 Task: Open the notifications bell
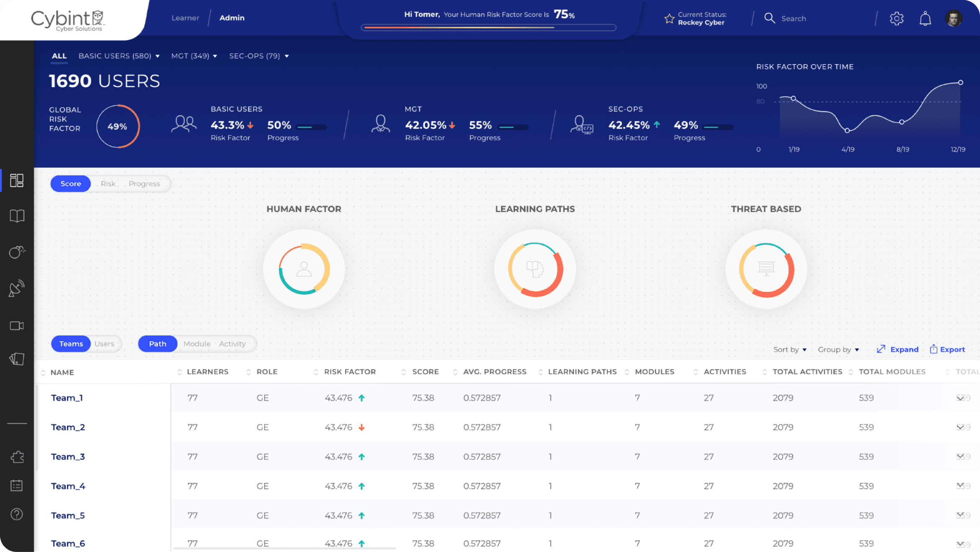click(926, 18)
